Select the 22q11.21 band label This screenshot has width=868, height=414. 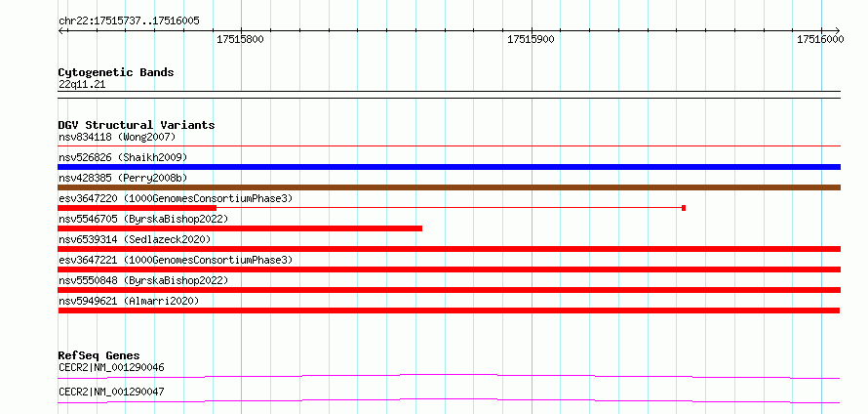point(82,85)
